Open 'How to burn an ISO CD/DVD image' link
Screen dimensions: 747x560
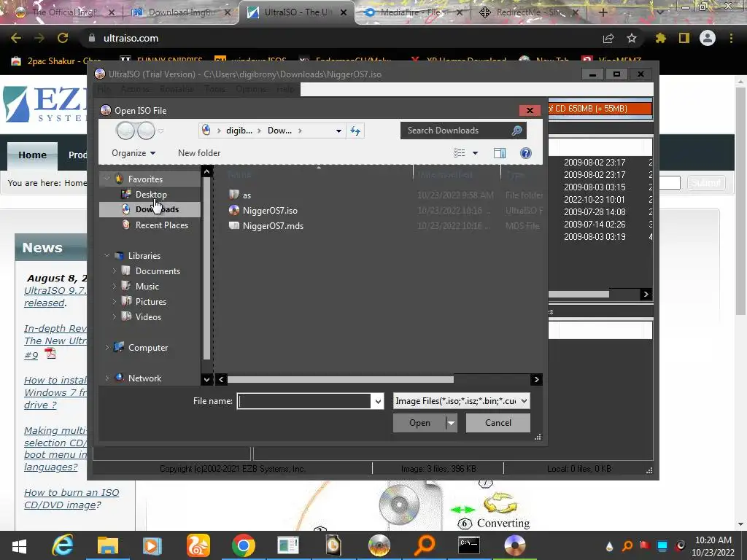click(71, 499)
